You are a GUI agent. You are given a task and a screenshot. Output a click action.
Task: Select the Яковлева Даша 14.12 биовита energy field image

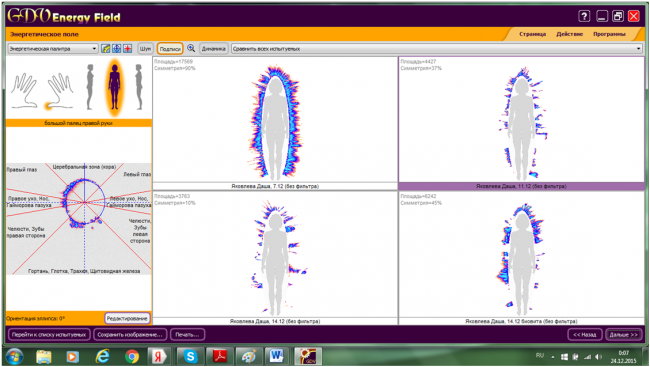coord(521,254)
